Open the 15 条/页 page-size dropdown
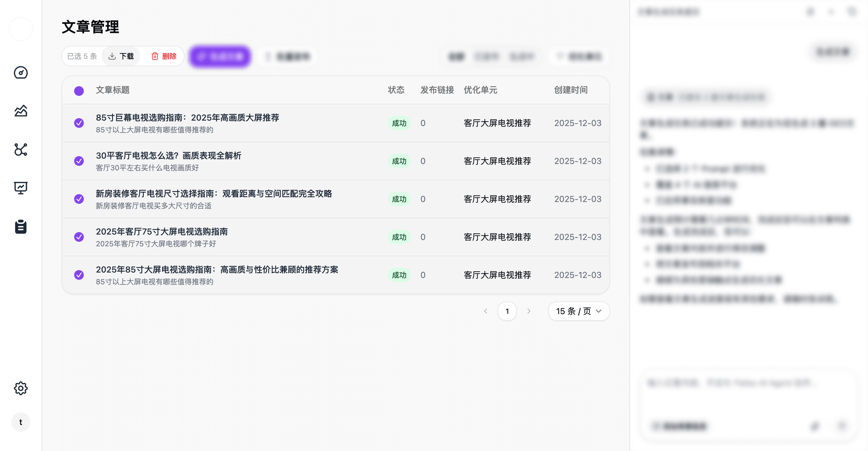This screenshot has height=451, width=868. click(x=578, y=311)
